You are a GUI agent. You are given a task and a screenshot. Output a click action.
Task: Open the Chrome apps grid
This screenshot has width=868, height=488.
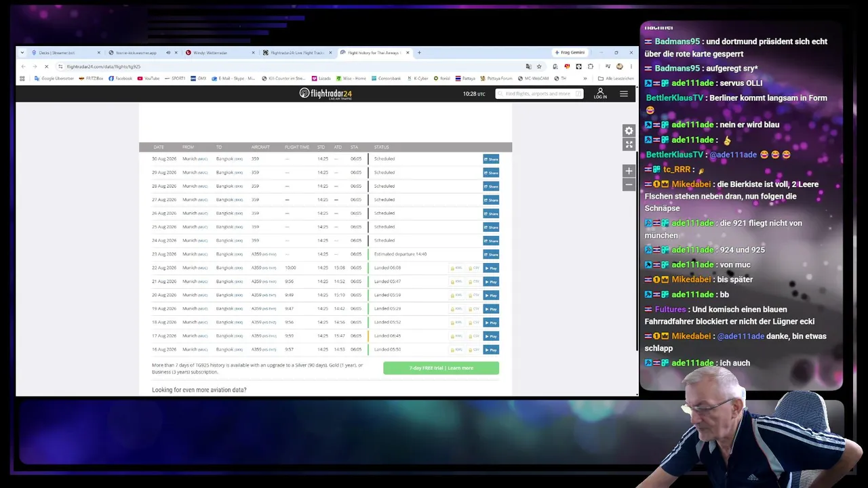(x=22, y=79)
